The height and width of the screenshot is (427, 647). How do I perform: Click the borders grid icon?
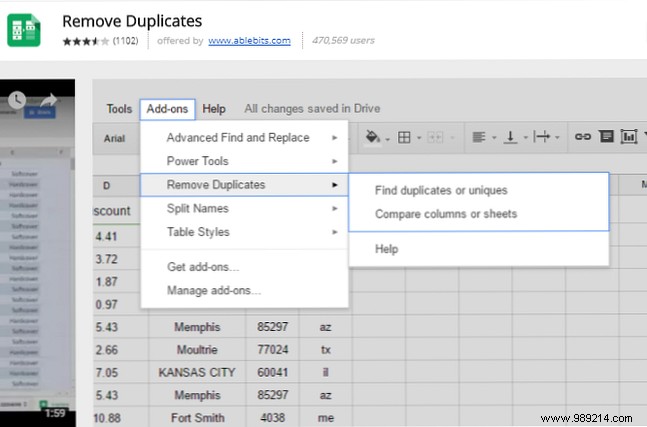click(404, 137)
